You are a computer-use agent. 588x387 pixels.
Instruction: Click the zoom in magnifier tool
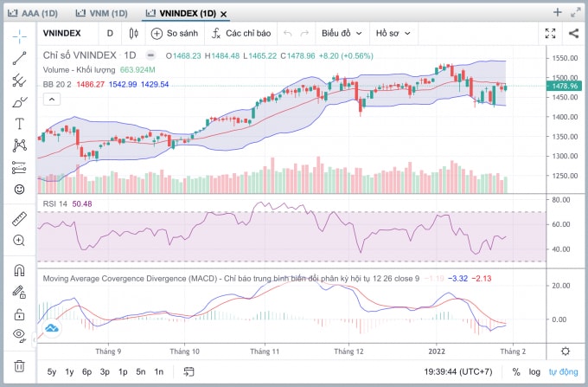[20, 240]
